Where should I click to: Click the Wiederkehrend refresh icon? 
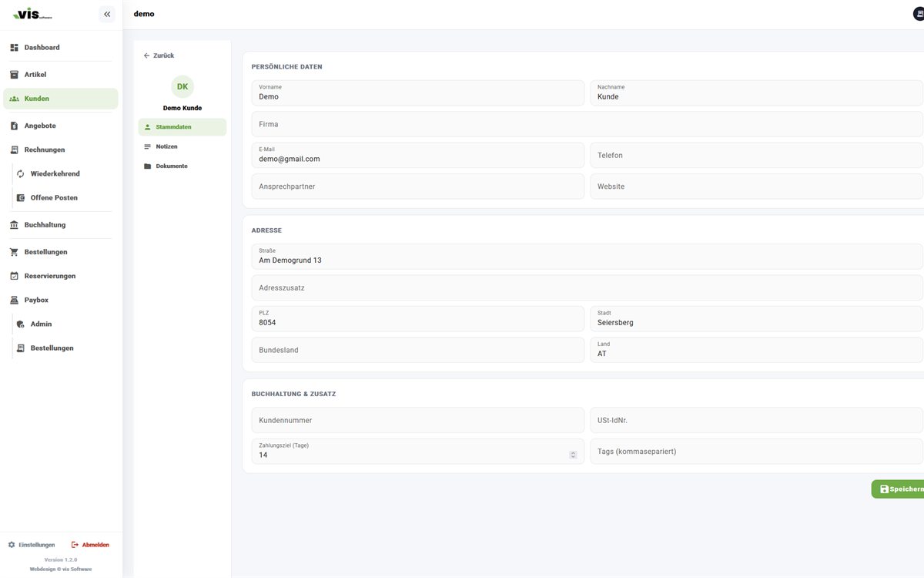point(21,174)
